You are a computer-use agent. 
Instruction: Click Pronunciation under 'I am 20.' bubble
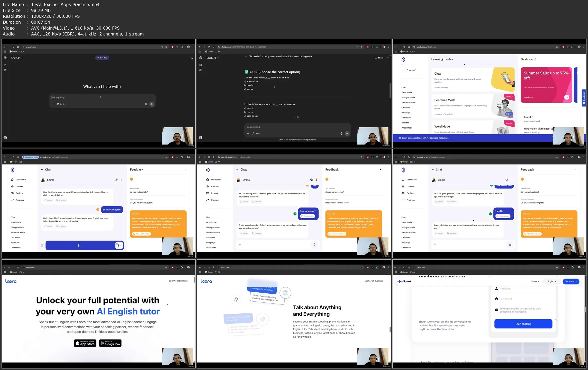503,216
